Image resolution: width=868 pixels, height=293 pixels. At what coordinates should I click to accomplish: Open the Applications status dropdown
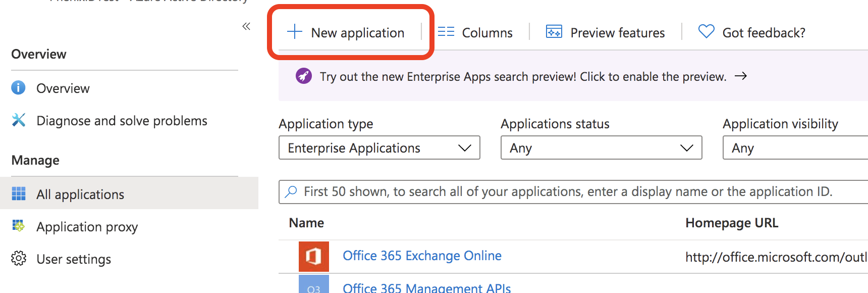[601, 148]
